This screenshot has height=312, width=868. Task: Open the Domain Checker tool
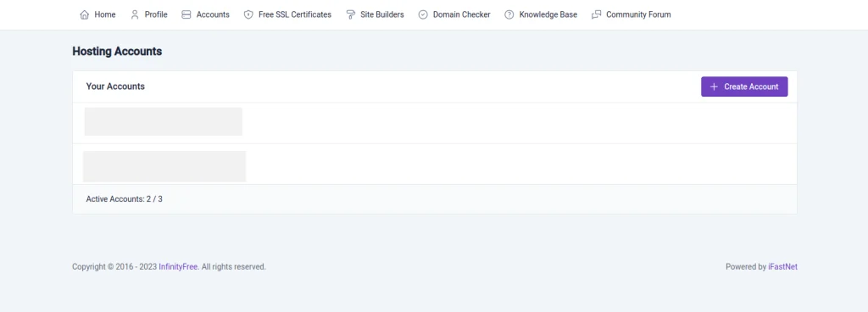pos(454,15)
